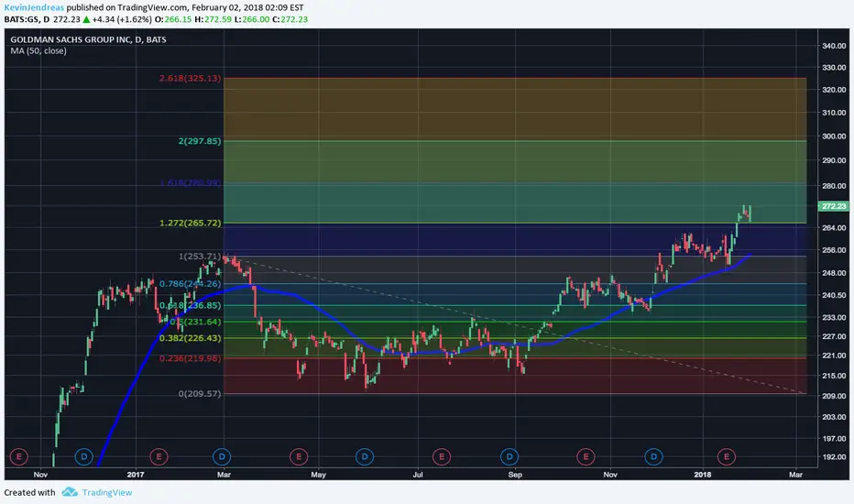Open the TradingView link next to Created with
This screenshot has height=504, width=854.
[x=106, y=493]
